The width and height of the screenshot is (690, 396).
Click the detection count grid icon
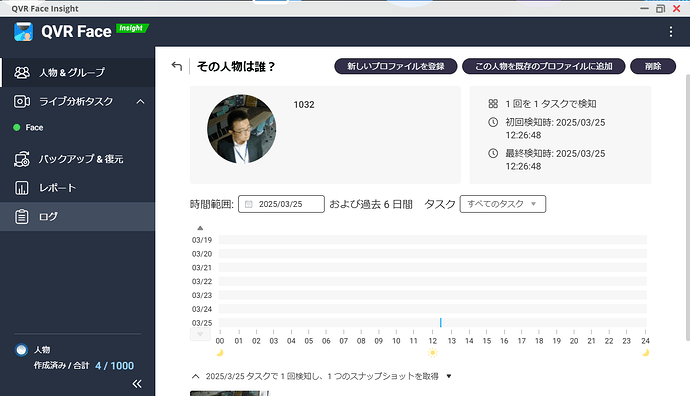493,104
